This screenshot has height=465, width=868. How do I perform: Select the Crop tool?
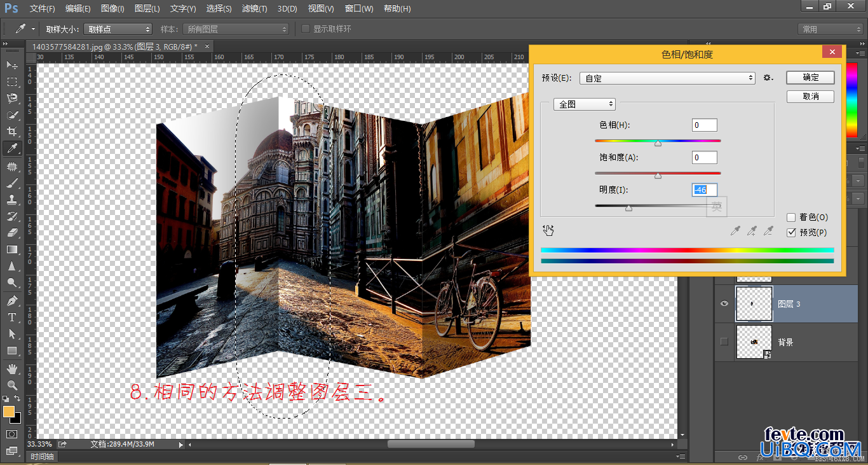click(11, 131)
